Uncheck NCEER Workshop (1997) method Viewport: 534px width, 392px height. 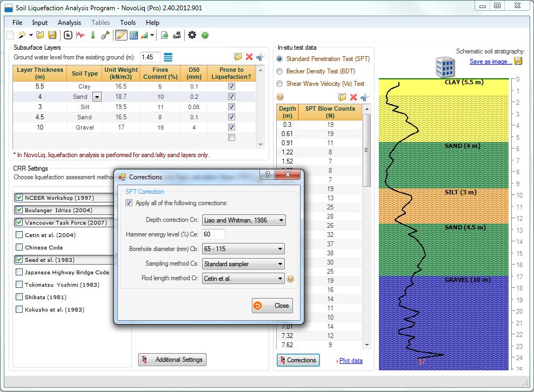pyautogui.click(x=19, y=198)
